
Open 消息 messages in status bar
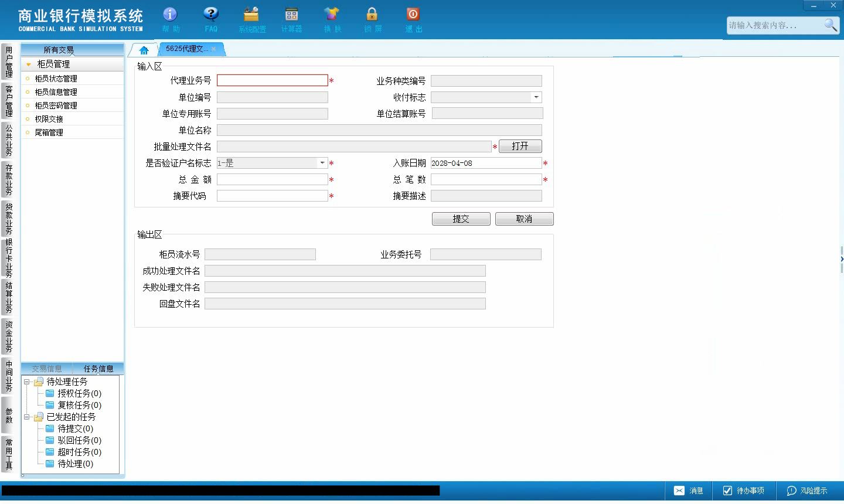pos(688,491)
